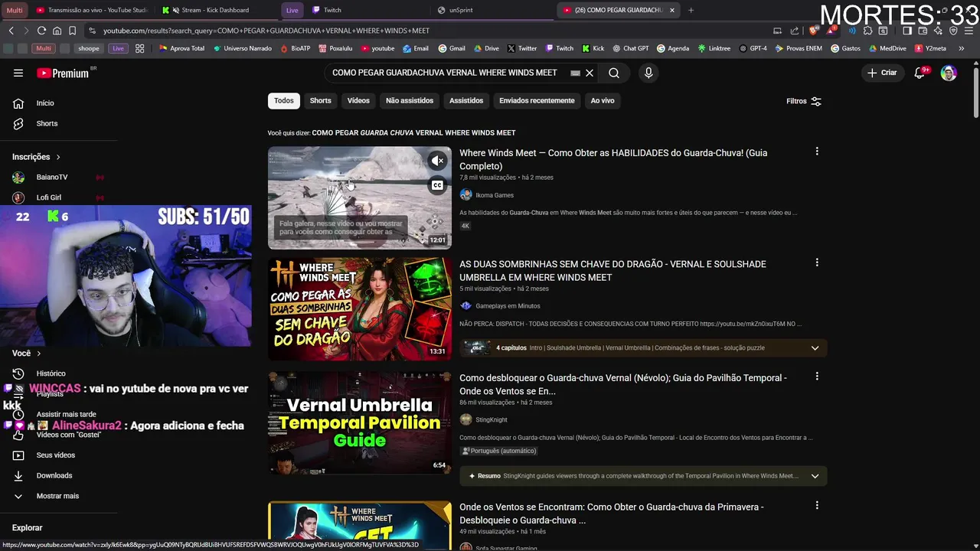This screenshot has width=980, height=551.
Task: Open the Filtros search filters
Action: pos(804,101)
